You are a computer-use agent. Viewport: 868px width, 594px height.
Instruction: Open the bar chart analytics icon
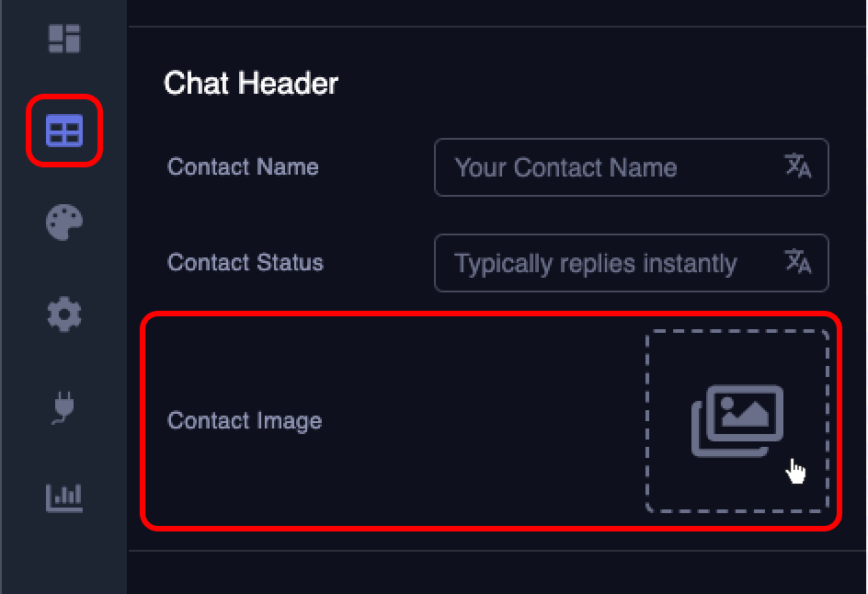[x=64, y=497]
